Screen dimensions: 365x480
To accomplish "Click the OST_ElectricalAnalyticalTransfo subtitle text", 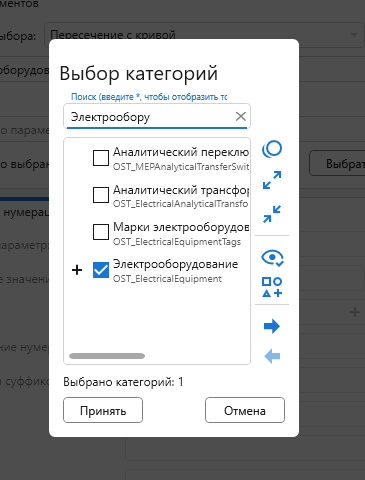I will [x=180, y=204].
